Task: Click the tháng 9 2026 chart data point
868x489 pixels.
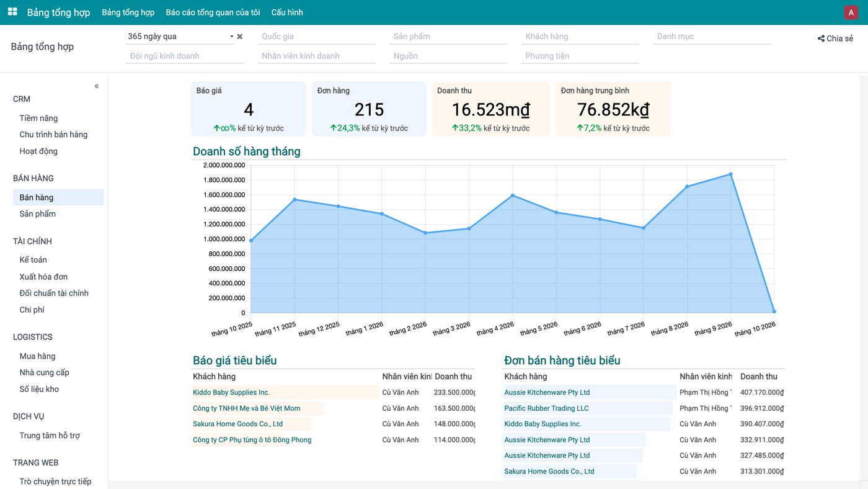Action: coord(731,174)
